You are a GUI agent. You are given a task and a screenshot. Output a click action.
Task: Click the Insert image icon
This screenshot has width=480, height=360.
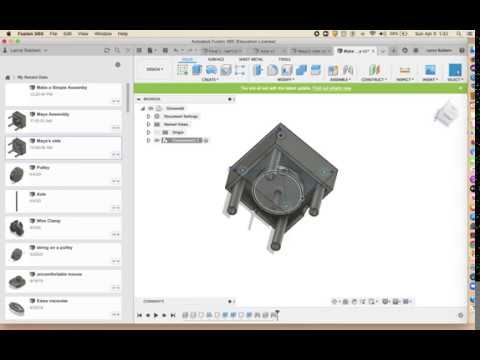point(430,70)
